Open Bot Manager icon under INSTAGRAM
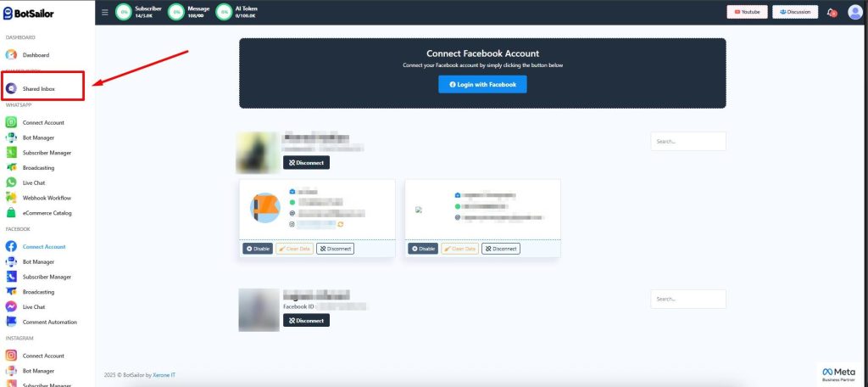Screen dimensions: 868x387 [11, 370]
